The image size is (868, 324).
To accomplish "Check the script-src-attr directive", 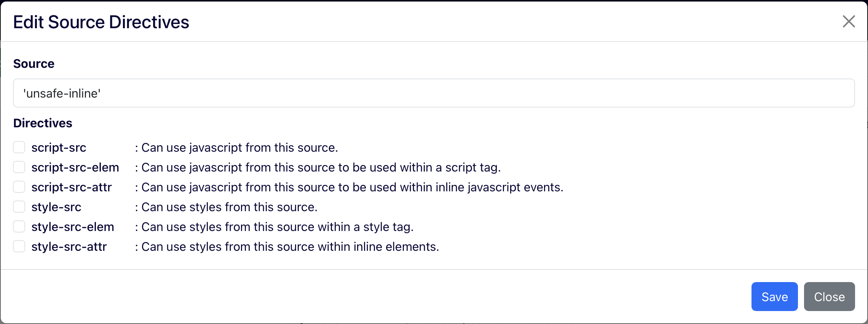I will (19, 186).
